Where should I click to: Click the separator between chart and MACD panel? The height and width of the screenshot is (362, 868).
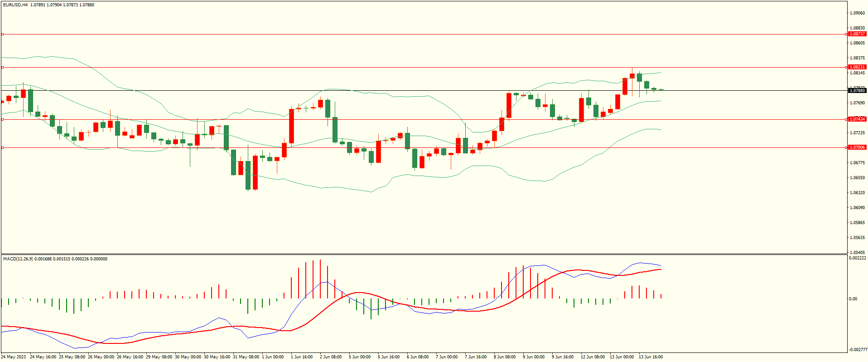424,254
